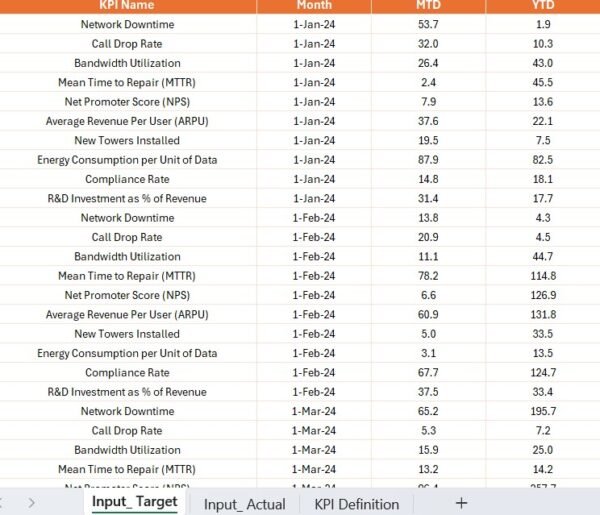Click the MTD column header cell
Screen dimensions: 600x515
(x=428, y=5)
